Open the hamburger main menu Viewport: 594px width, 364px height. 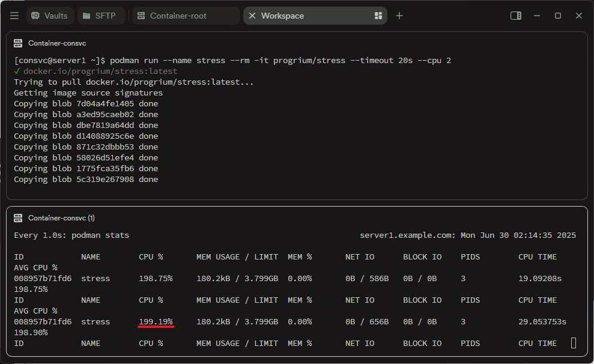pos(14,16)
